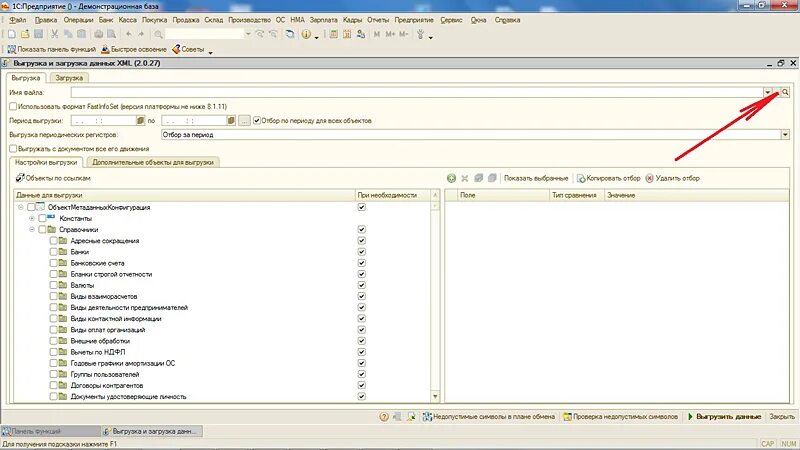The width and height of the screenshot is (800, 450).
Task: Open end date calendar picker
Action: (x=231, y=121)
